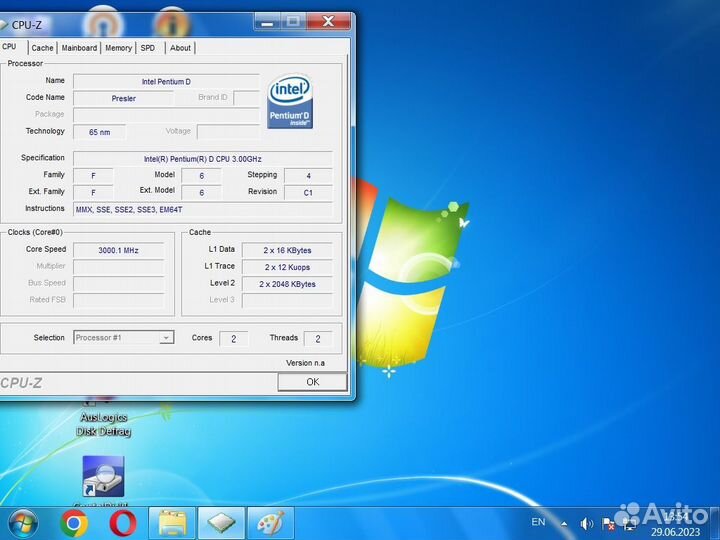This screenshot has height=540, width=720.
Task: Open the clock showing 29.06.2023
Action: click(675, 524)
